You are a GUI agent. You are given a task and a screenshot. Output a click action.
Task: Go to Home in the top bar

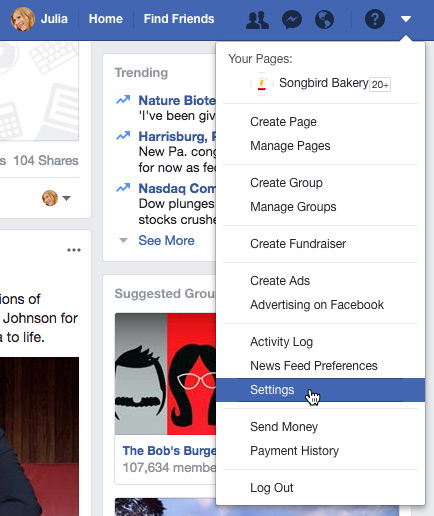[x=106, y=19]
